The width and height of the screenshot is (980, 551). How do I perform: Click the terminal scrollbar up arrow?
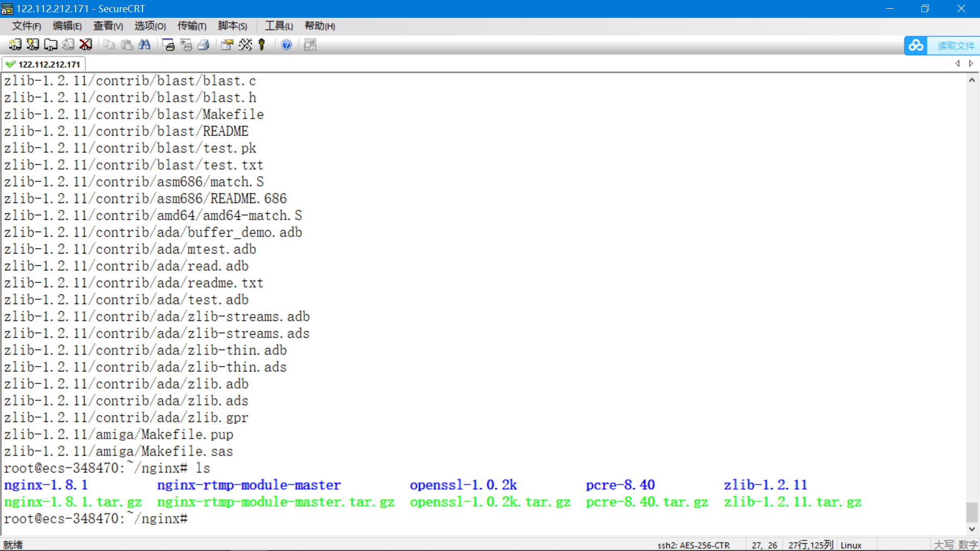point(972,80)
